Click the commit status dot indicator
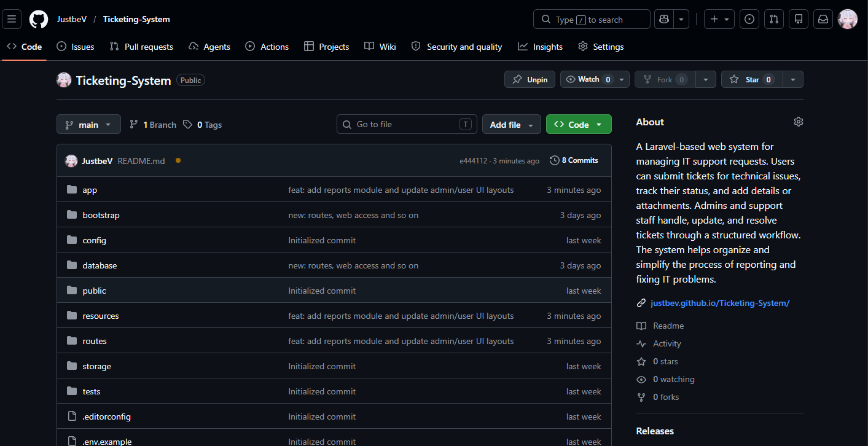The width and height of the screenshot is (868, 446). [178, 160]
